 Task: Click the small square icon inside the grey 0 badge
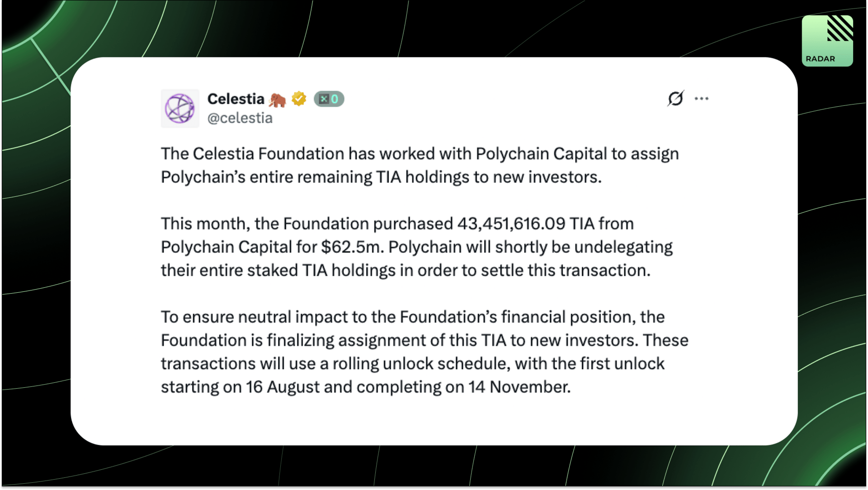pos(324,99)
